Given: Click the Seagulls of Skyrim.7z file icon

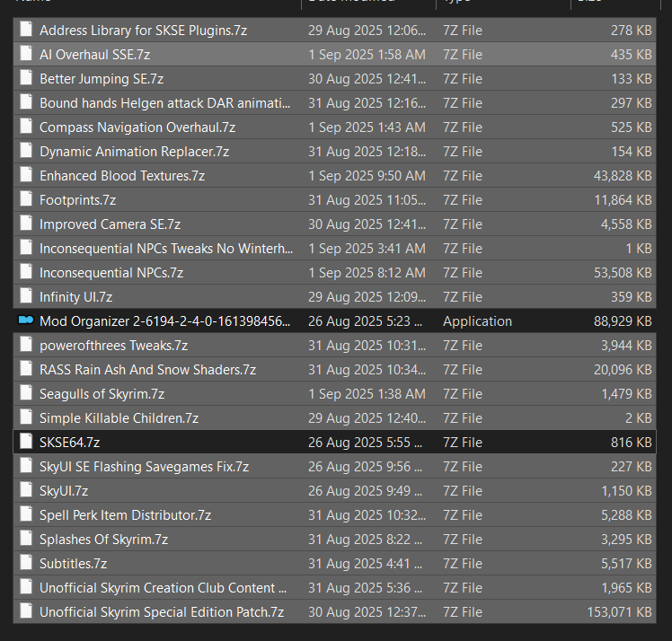Looking at the screenshot, I should tap(26, 393).
